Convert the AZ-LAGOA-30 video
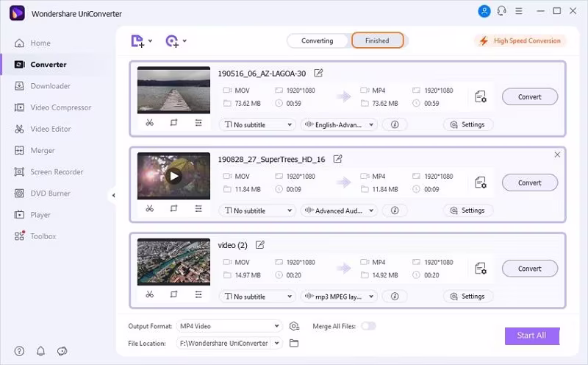The height and width of the screenshot is (365, 588). (x=530, y=97)
